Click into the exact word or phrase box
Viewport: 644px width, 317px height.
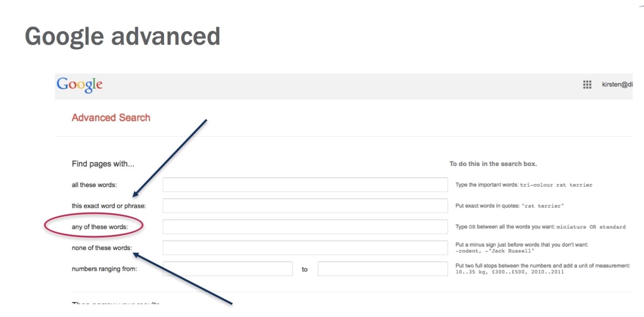point(305,206)
